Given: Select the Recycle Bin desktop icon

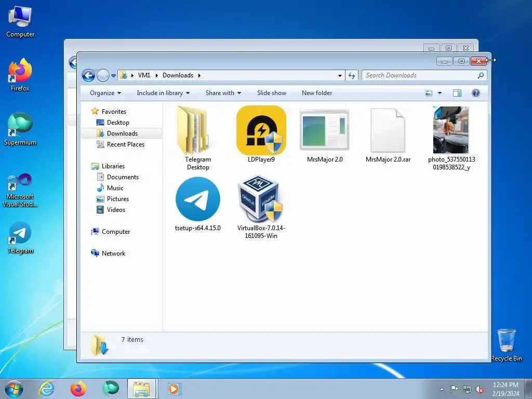Looking at the screenshot, I should (507, 345).
